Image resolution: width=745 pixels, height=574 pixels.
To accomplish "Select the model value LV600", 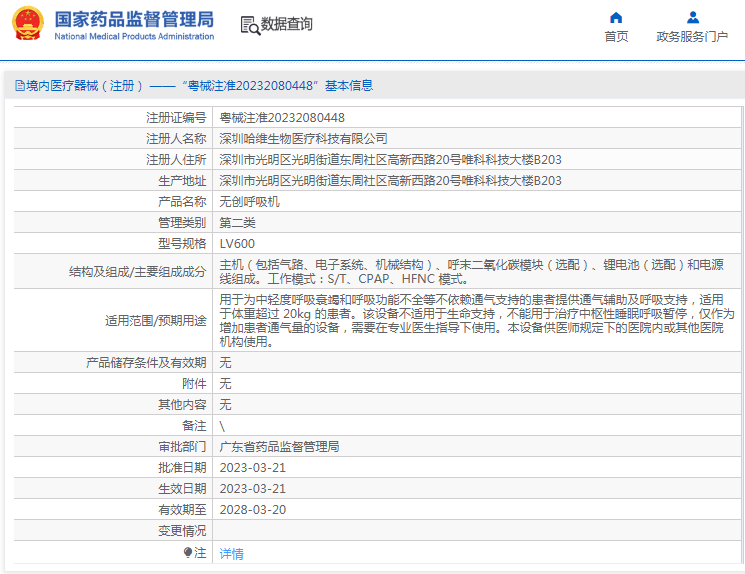I will click(x=237, y=243).
